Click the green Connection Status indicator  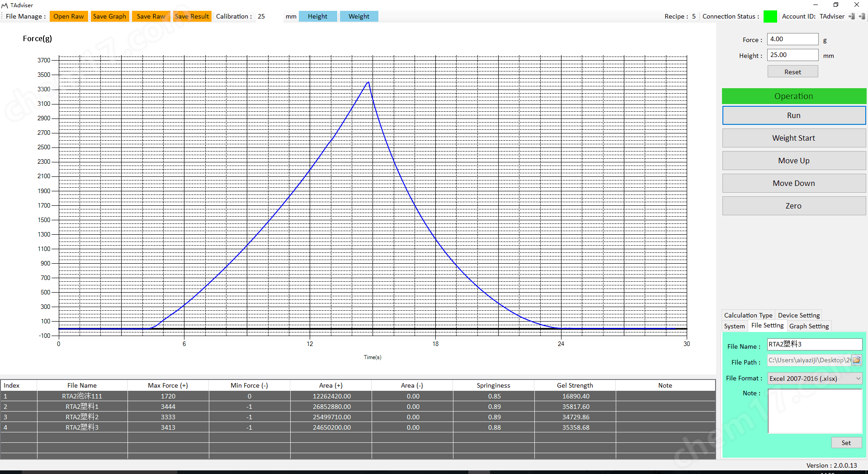click(770, 16)
